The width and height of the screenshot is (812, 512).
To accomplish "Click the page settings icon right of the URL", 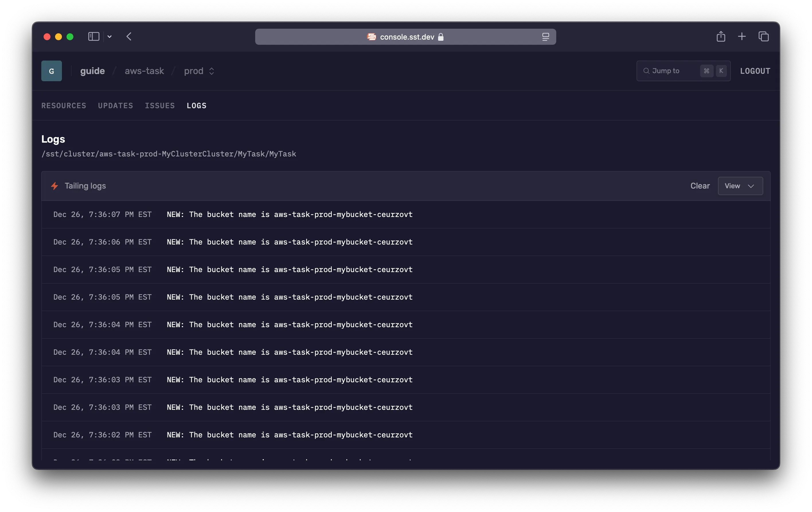I will [x=545, y=37].
